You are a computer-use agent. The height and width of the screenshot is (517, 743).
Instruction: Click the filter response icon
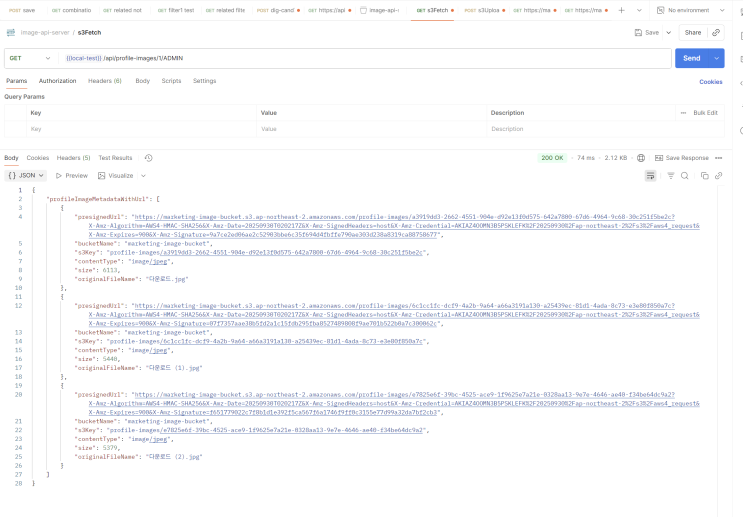tap(671, 176)
